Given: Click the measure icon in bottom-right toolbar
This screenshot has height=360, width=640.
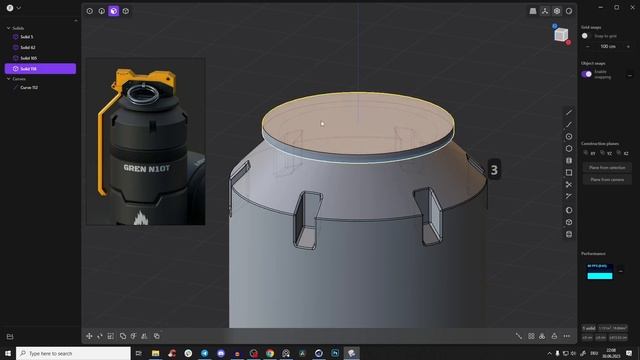Looking at the screenshot, I should coord(519,336).
